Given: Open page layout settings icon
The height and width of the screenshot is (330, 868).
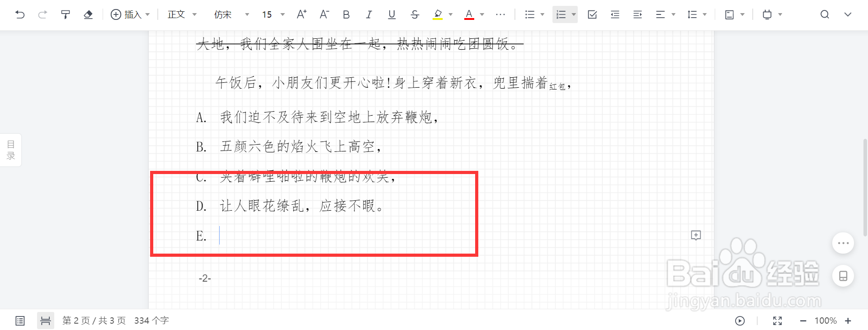Looking at the screenshot, I should [729, 14].
